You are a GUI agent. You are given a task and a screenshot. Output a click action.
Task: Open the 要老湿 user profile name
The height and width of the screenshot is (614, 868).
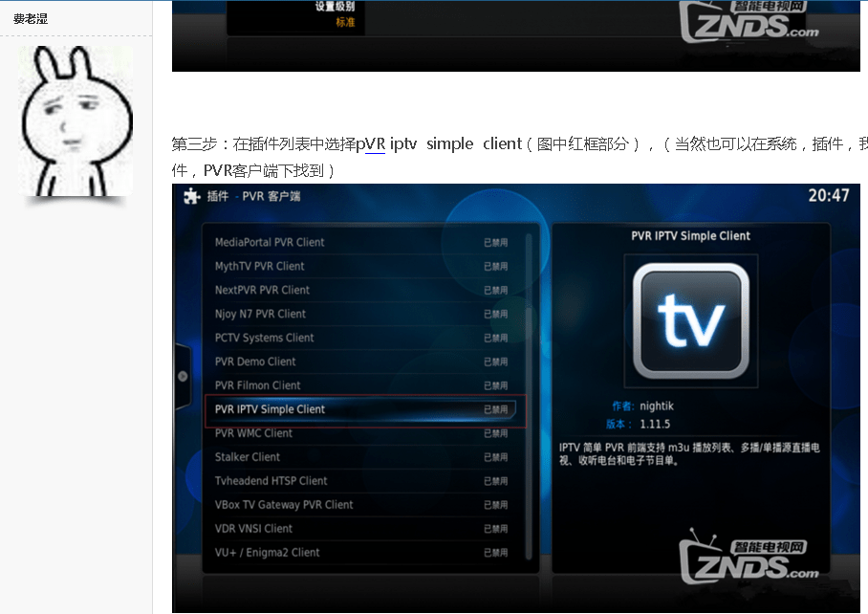(x=31, y=19)
